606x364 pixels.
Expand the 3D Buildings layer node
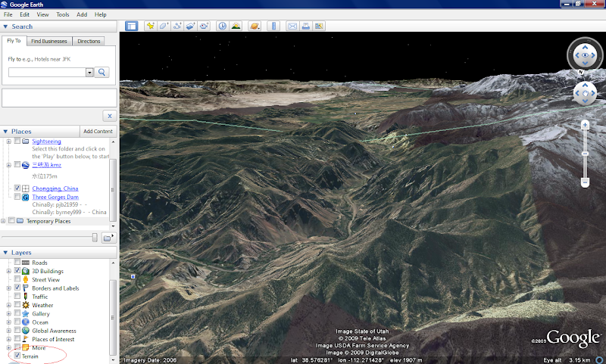coord(8,271)
